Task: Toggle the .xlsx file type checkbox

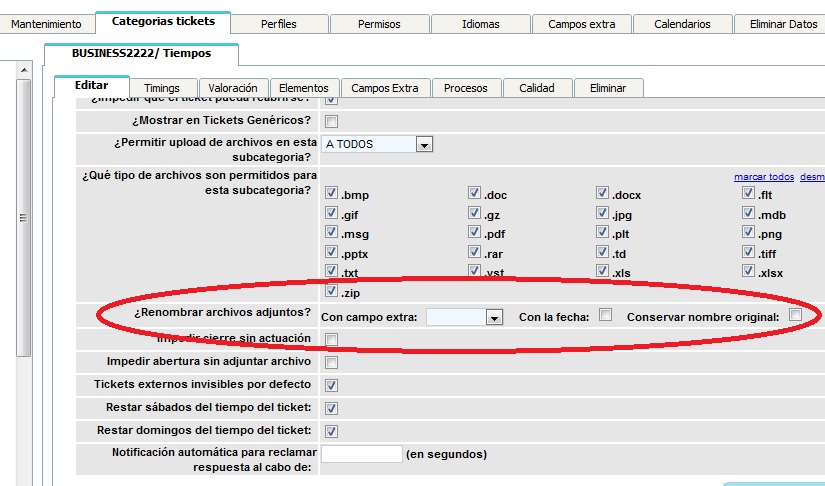Action: pyautogui.click(x=748, y=270)
